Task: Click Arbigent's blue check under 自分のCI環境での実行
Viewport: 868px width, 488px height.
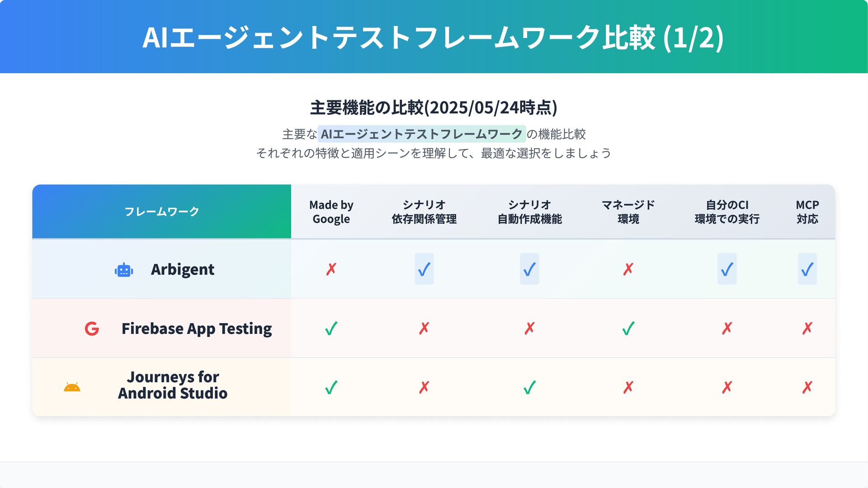Action: click(727, 269)
